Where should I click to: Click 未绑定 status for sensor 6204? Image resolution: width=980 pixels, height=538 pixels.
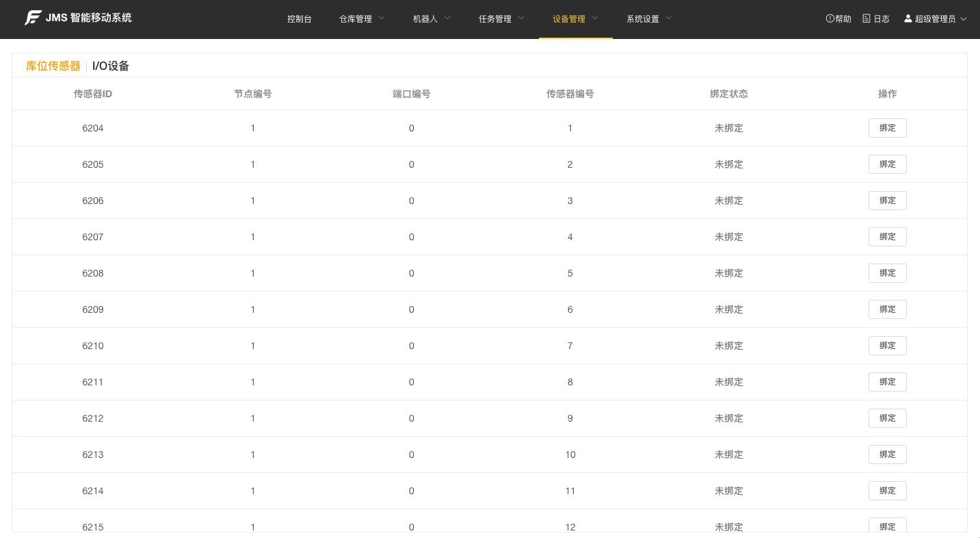(729, 128)
